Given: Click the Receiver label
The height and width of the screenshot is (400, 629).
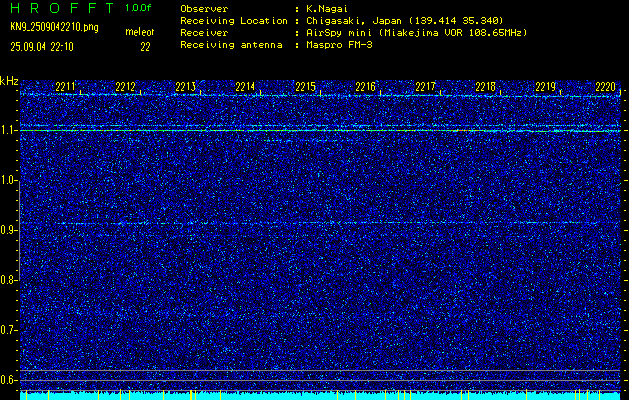Looking at the screenshot, I should pos(204,32).
